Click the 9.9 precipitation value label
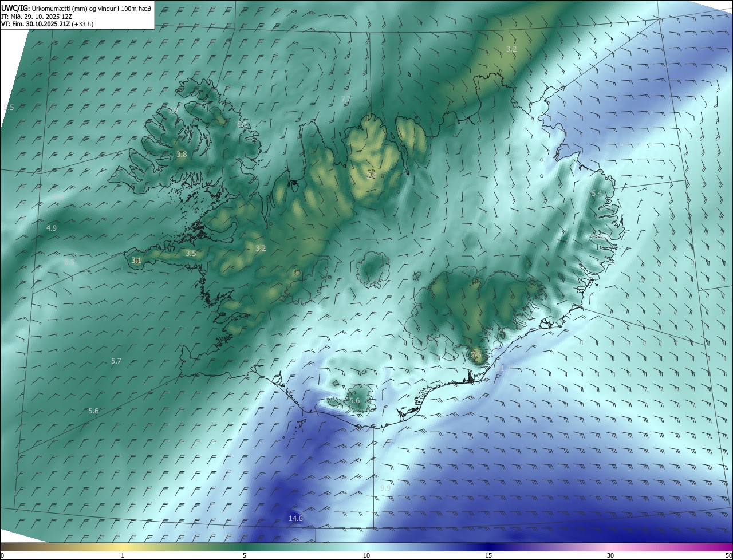The width and height of the screenshot is (733, 560). click(385, 488)
